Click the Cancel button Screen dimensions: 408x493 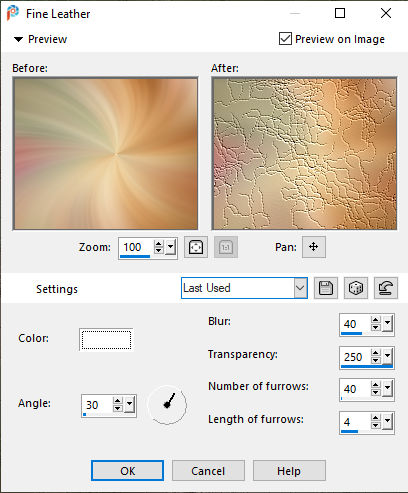pyautogui.click(x=208, y=471)
